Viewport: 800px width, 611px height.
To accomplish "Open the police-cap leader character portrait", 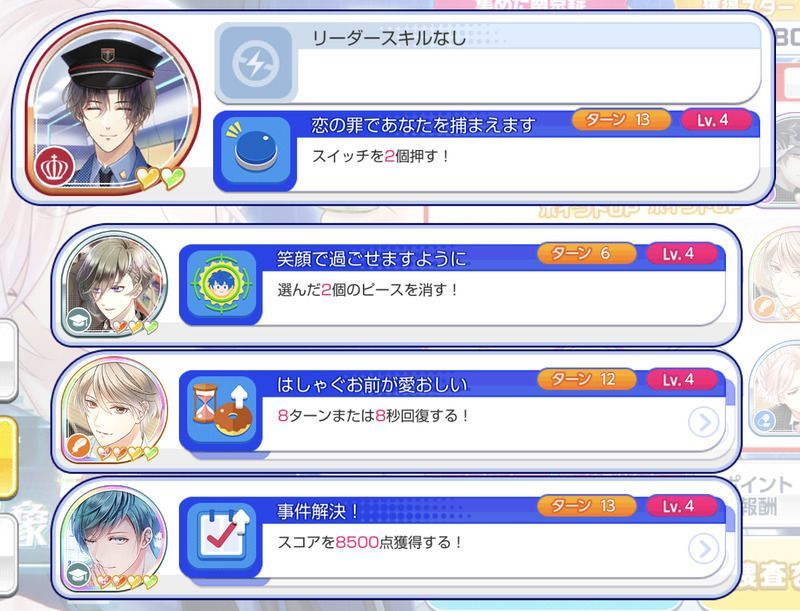I will click(112, 108).
